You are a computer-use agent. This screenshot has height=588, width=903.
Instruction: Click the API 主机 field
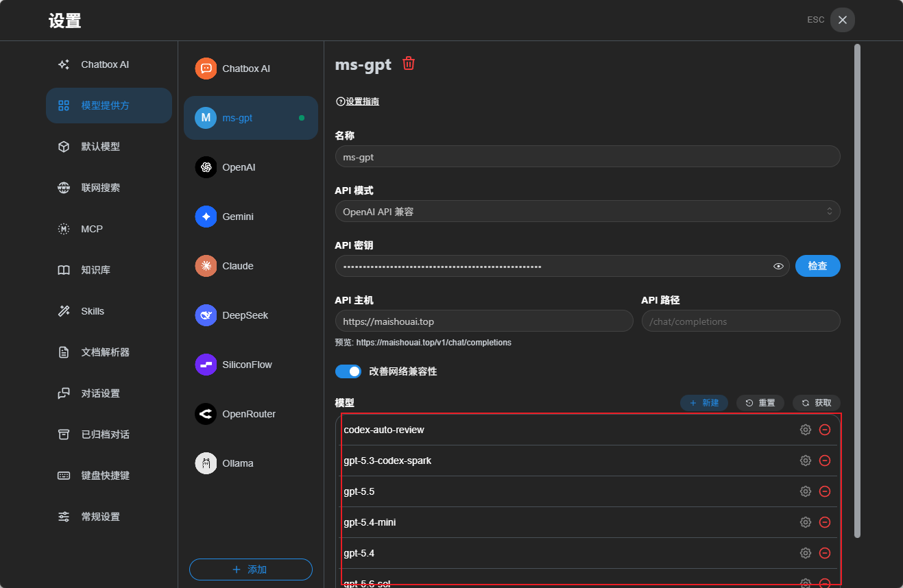click(x=484, y=321)
